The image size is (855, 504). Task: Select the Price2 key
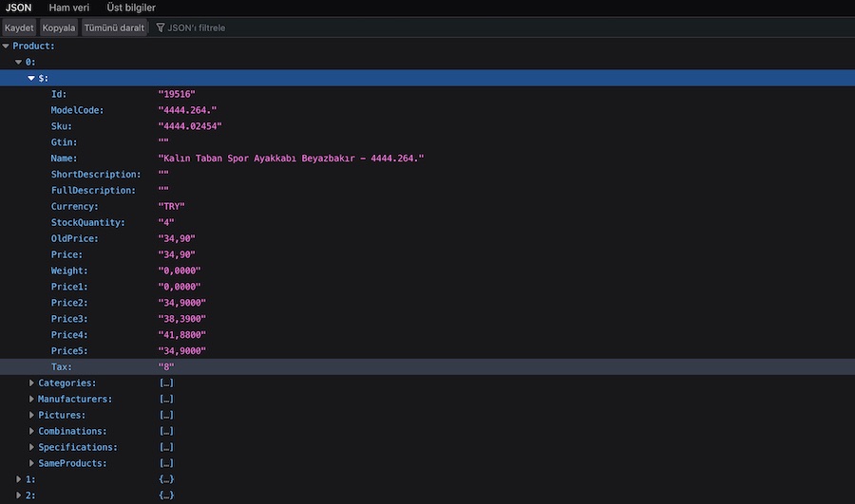(69, 303)
